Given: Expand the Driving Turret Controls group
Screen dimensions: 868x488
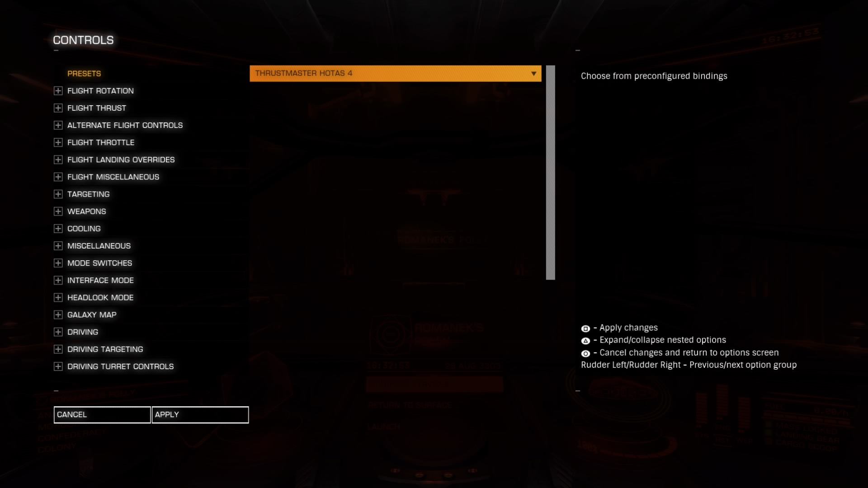Looking at the screenshot, I should coord(58,366).
